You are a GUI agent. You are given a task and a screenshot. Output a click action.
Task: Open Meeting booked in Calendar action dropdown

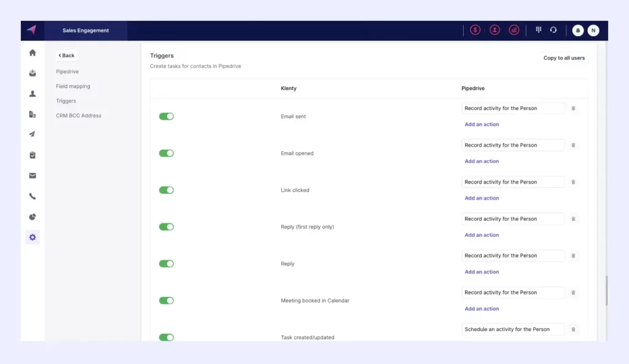513,293
